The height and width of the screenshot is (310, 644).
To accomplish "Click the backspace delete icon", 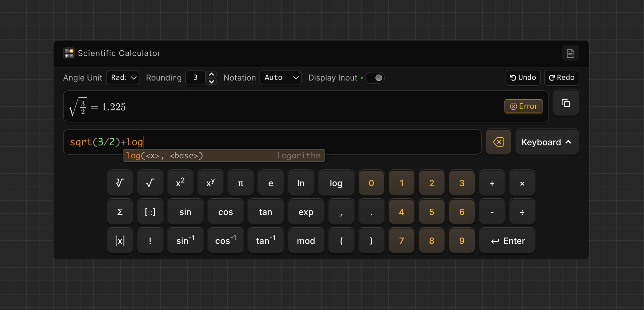I will point(499,142).
